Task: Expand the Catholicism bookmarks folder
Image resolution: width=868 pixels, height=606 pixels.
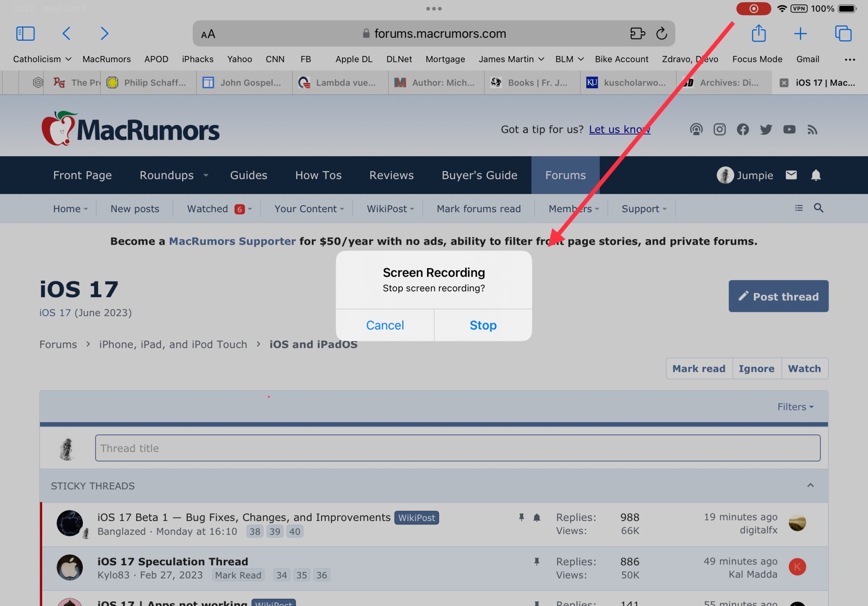Action: (42, 59)
